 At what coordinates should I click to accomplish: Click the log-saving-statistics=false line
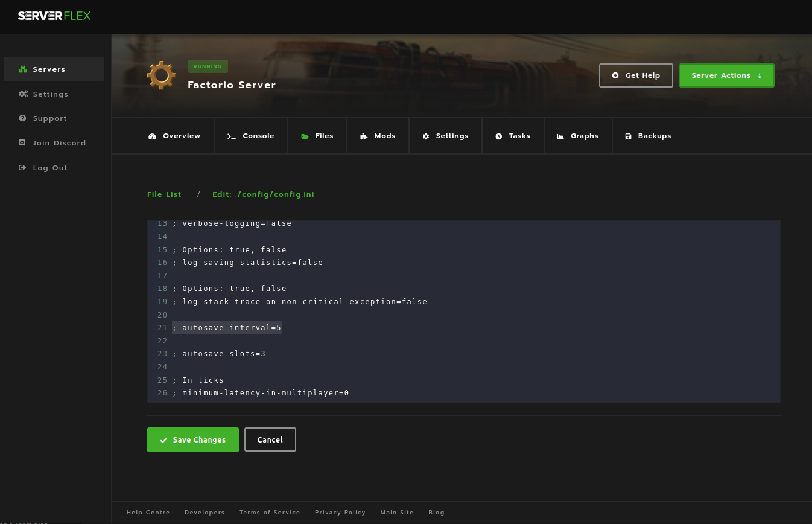tap(247, 263)
